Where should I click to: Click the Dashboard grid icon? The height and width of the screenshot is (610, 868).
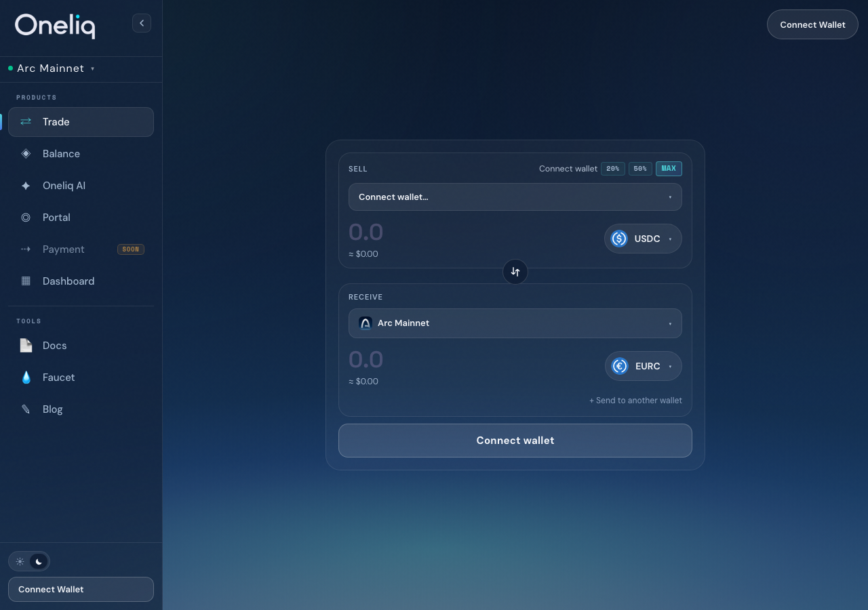[x=26, y=281]
